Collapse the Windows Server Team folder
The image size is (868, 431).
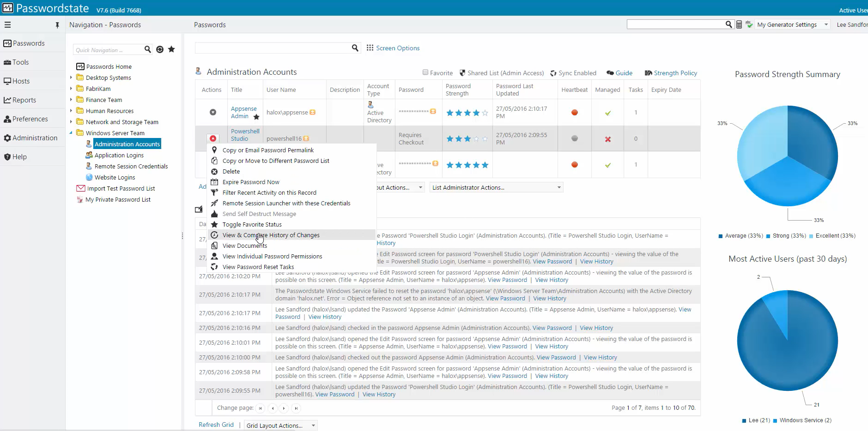tap(71, 133)
